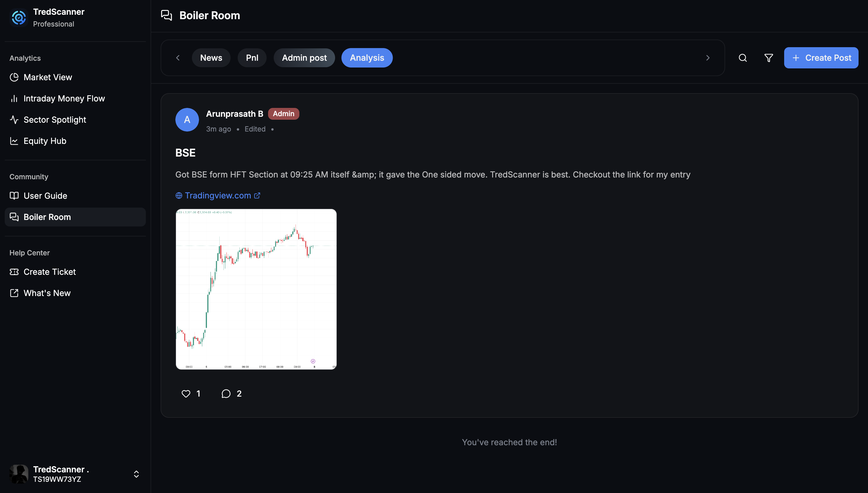The width and height of the screenshot is (868, 493).
Task: Open Sector Spotlight page
Action: [55, 120]
